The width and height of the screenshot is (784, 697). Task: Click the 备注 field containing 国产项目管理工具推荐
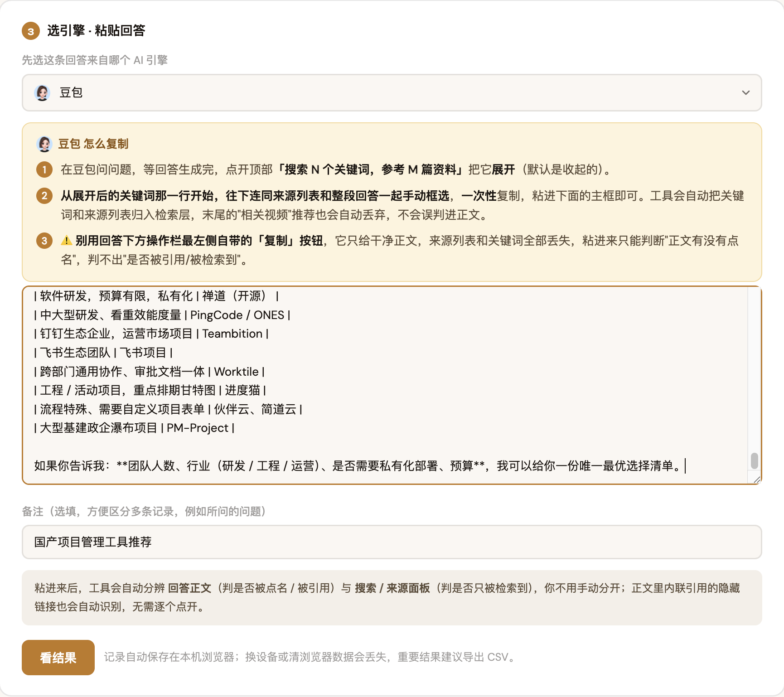point(392,542)
